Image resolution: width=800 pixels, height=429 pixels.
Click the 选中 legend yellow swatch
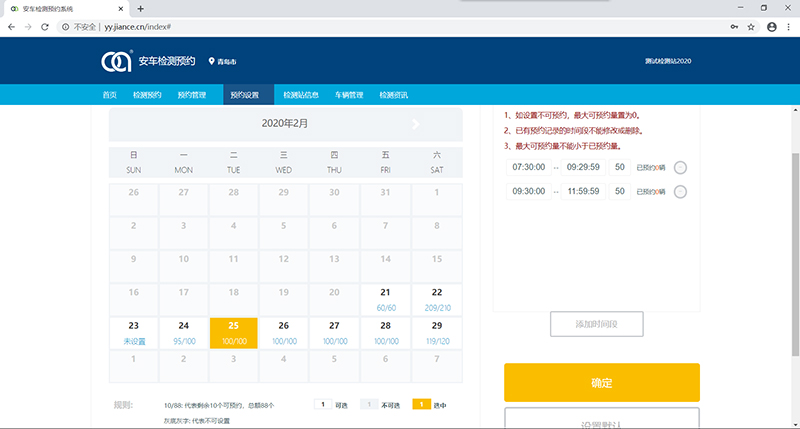421,405
